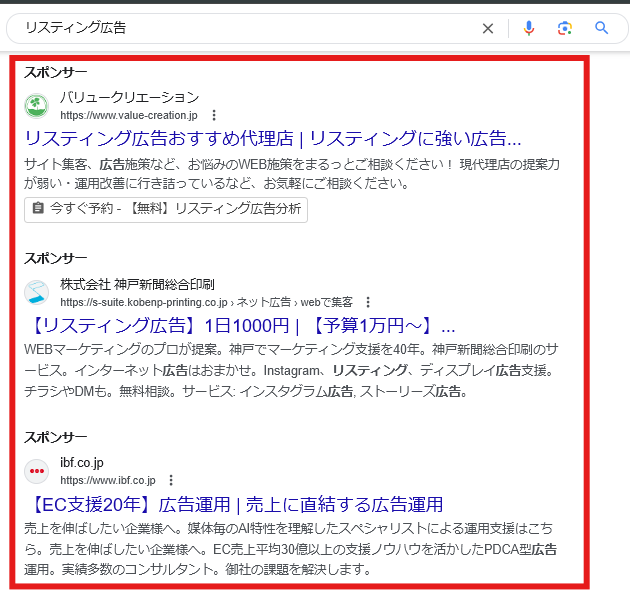Click the green バリュークリエーション favicon
This screenshot has width=630, height=603.
click(37, 105)
